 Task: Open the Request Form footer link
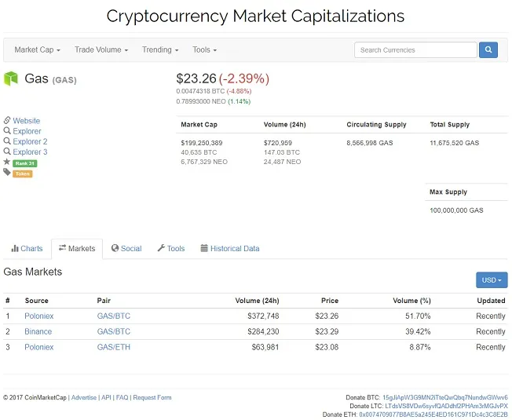(152, 397)
